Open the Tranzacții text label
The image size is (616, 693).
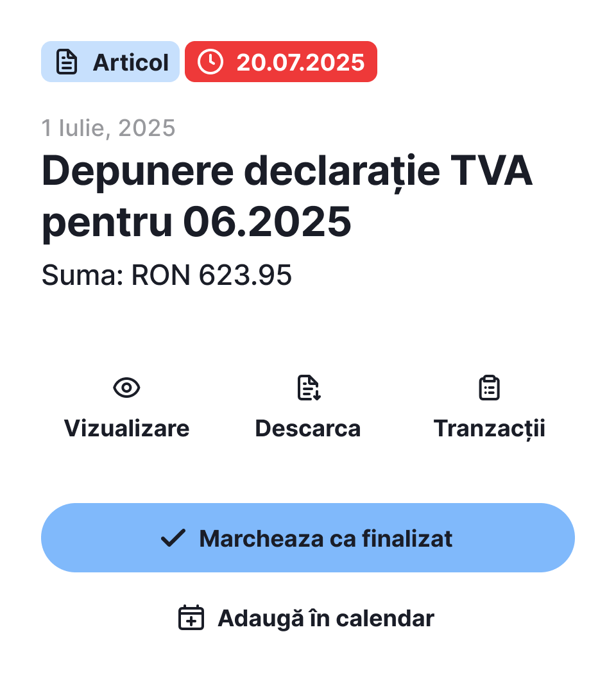[490, 428]
